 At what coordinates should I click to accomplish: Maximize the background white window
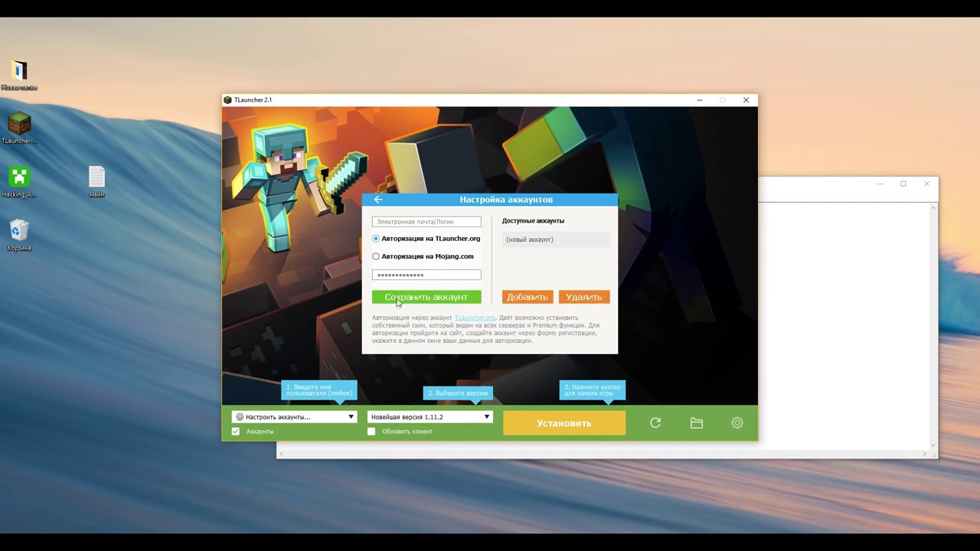click(903, 184)
